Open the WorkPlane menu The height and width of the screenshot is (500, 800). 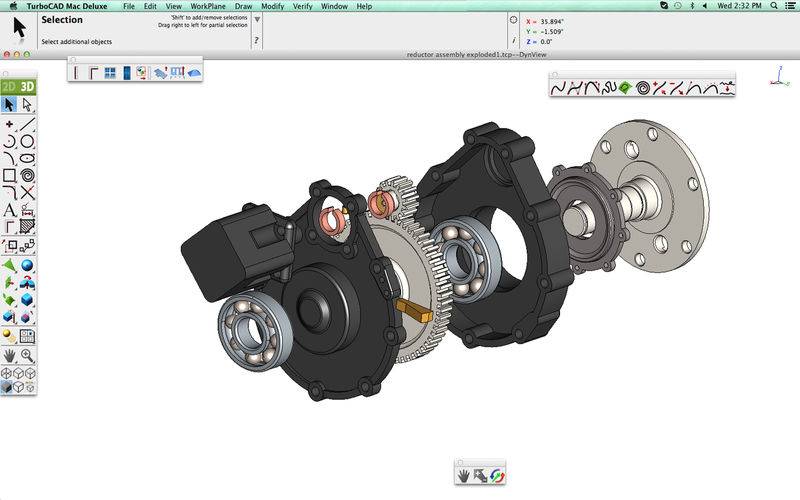click(x=209, y=6)
